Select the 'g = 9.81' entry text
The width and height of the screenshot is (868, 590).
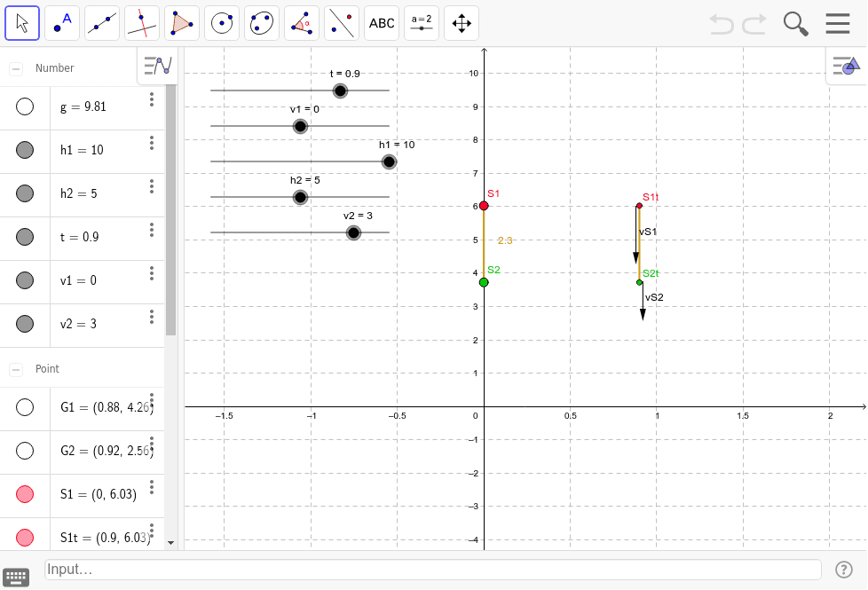click(83, 106)
